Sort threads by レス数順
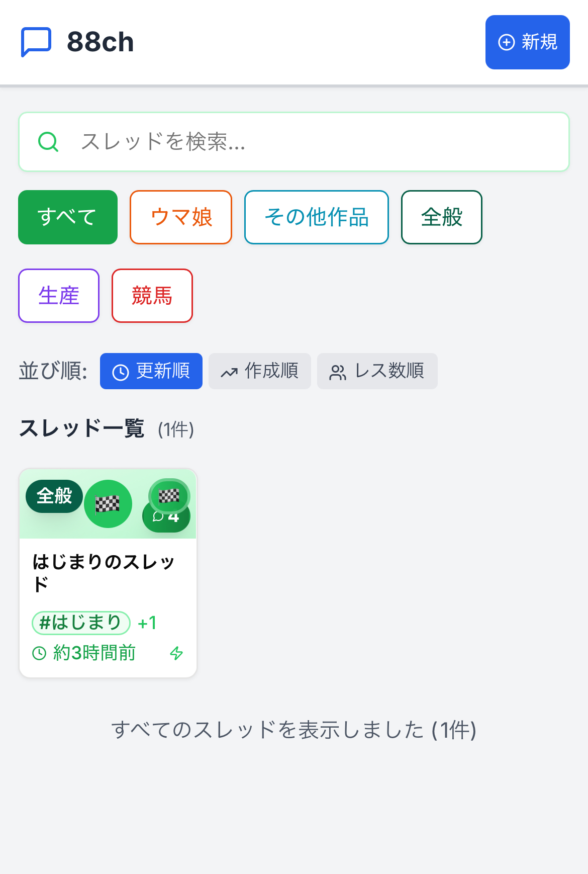 [x=377, y=371]
